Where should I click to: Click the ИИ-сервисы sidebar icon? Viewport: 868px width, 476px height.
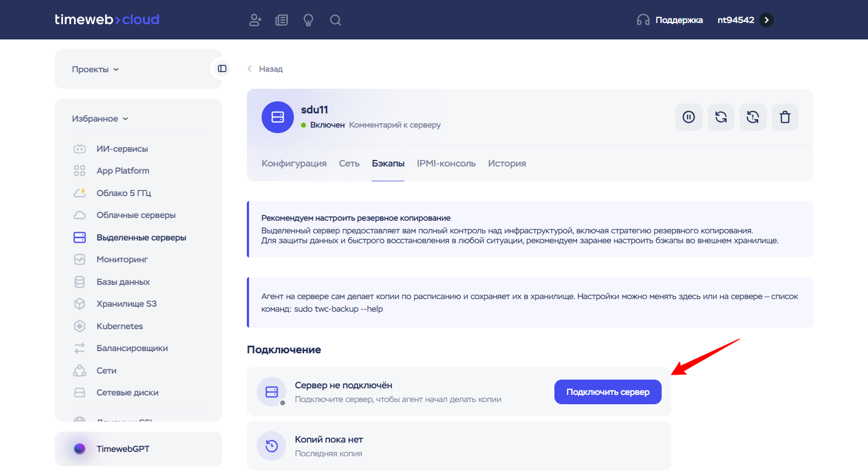pos(80,149)
